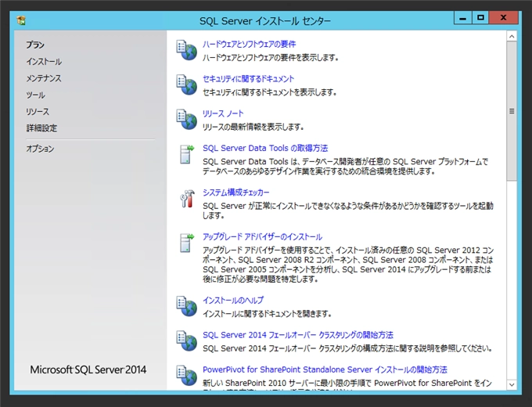Click the SQL Server インストール センター title text

pyautogui.click(x=265, y=21)
